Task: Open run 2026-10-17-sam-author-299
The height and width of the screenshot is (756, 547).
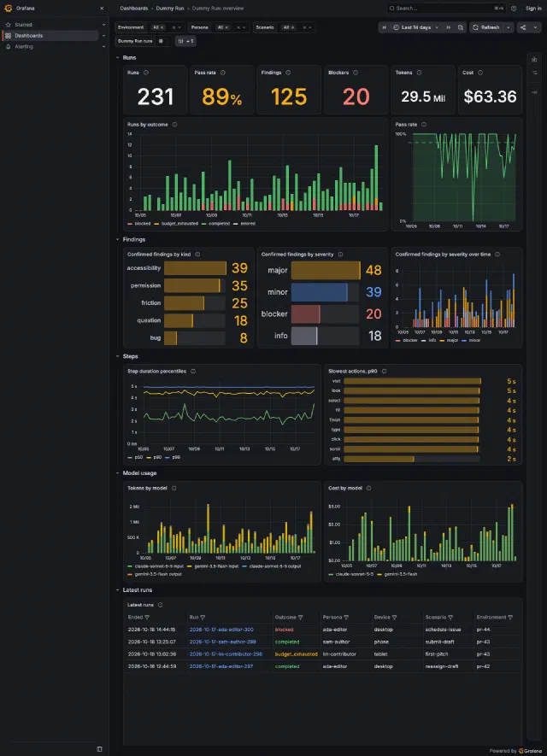Action: point(223,642)
